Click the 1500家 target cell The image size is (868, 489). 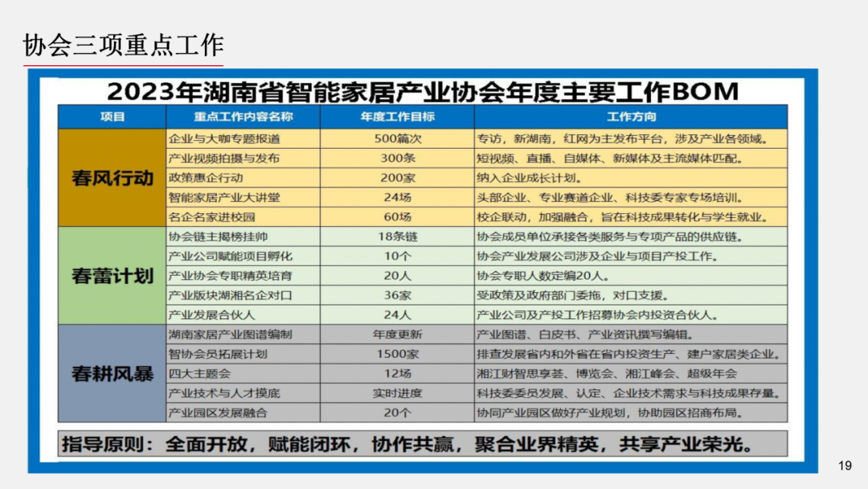pyautogui.click(x=397, y=354)
